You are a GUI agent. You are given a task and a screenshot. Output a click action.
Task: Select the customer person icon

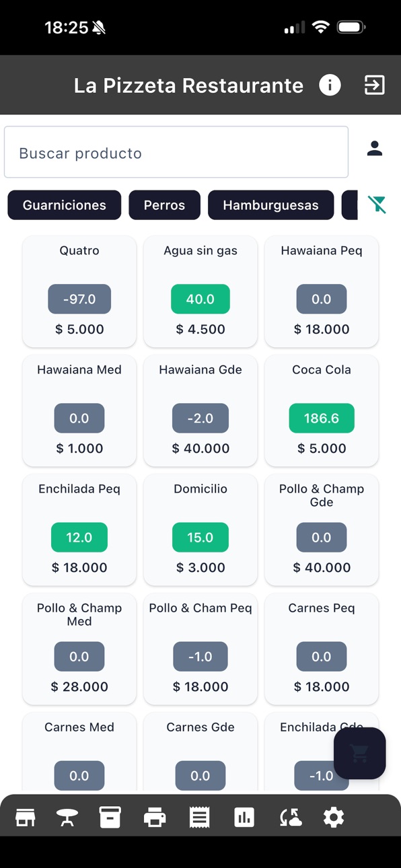375,149
